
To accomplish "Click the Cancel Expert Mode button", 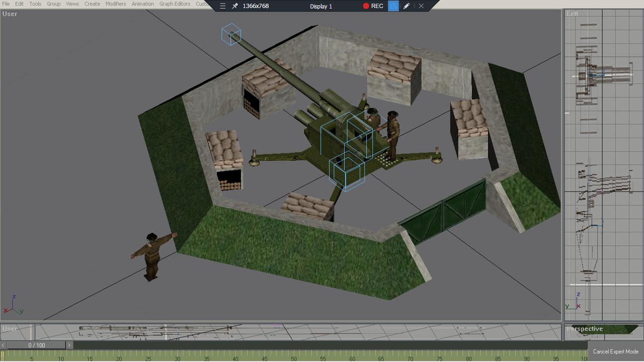I will (615, 351).
